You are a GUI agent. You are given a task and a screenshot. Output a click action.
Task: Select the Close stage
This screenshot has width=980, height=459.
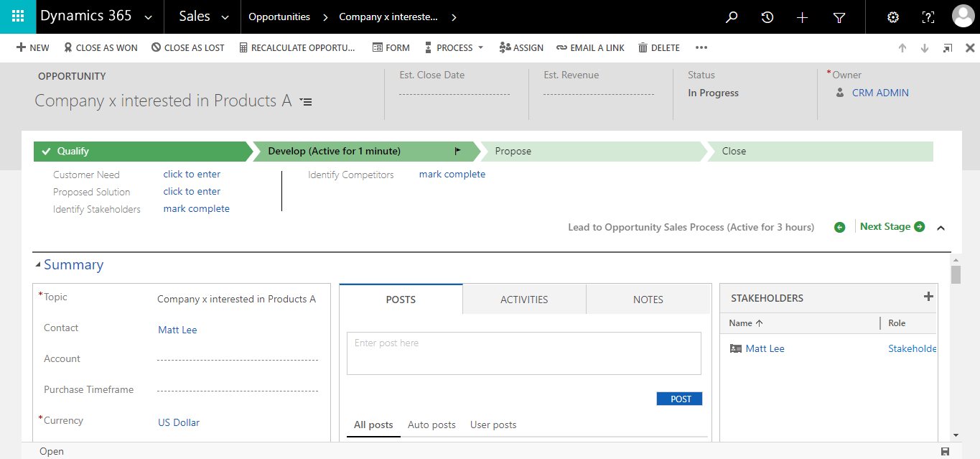pos(820,152)
